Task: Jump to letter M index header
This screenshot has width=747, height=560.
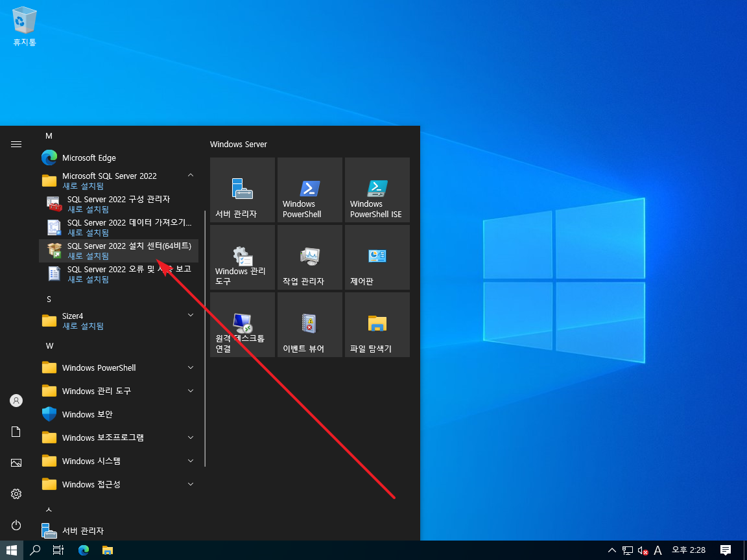Action: (x=49, y=136)
